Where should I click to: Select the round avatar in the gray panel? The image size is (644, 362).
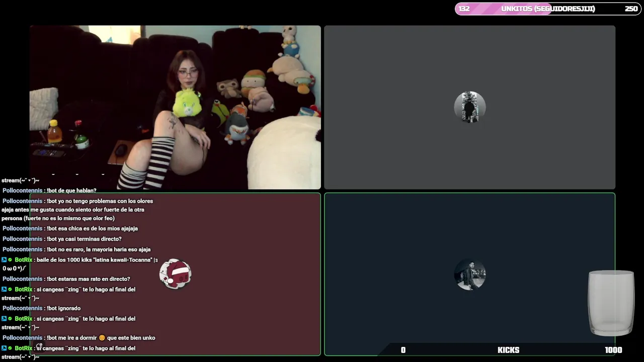pyautogui.click(x=469, y=107)
